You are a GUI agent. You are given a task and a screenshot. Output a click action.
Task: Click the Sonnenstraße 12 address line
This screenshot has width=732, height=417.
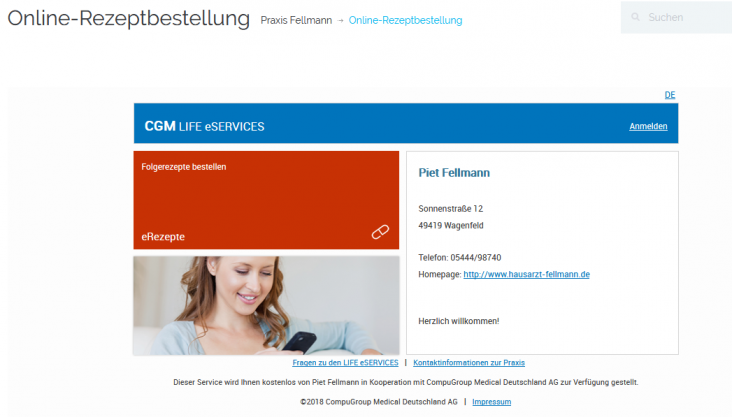[450, 209]
